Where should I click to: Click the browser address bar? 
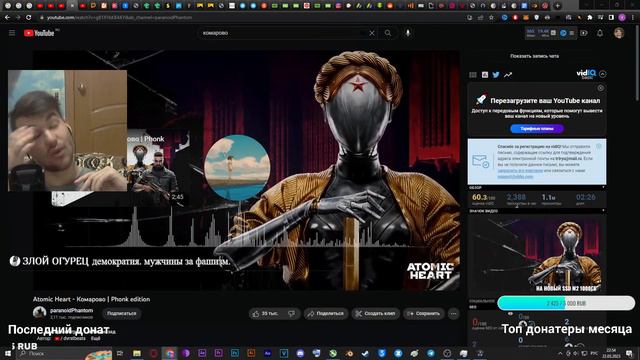253,18
